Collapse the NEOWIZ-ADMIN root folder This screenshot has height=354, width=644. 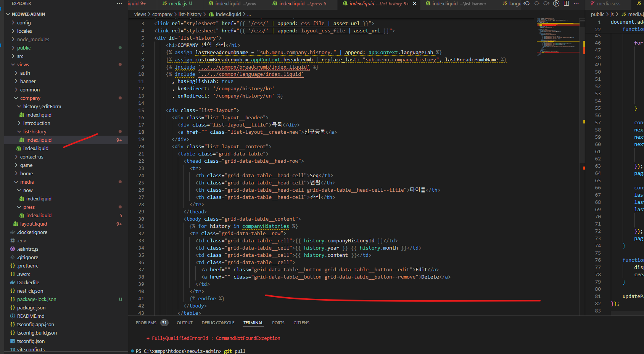66,14
